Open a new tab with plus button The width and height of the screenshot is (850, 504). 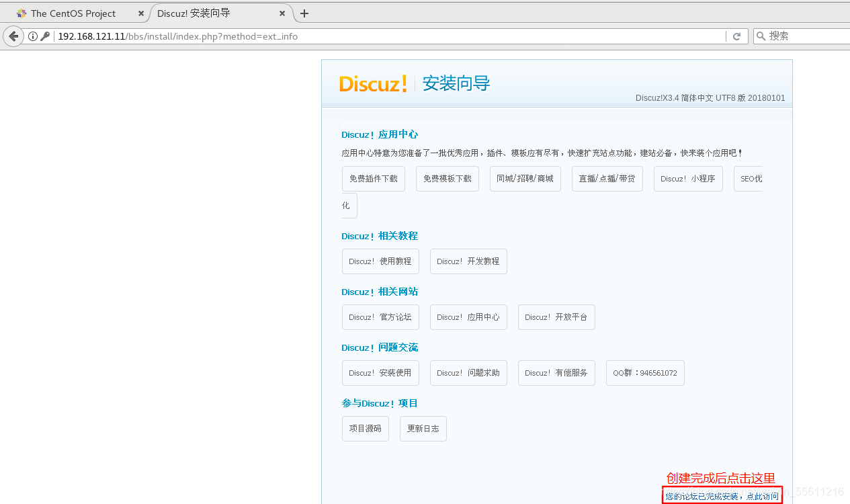pyautogui.click(x=304, y=13)
